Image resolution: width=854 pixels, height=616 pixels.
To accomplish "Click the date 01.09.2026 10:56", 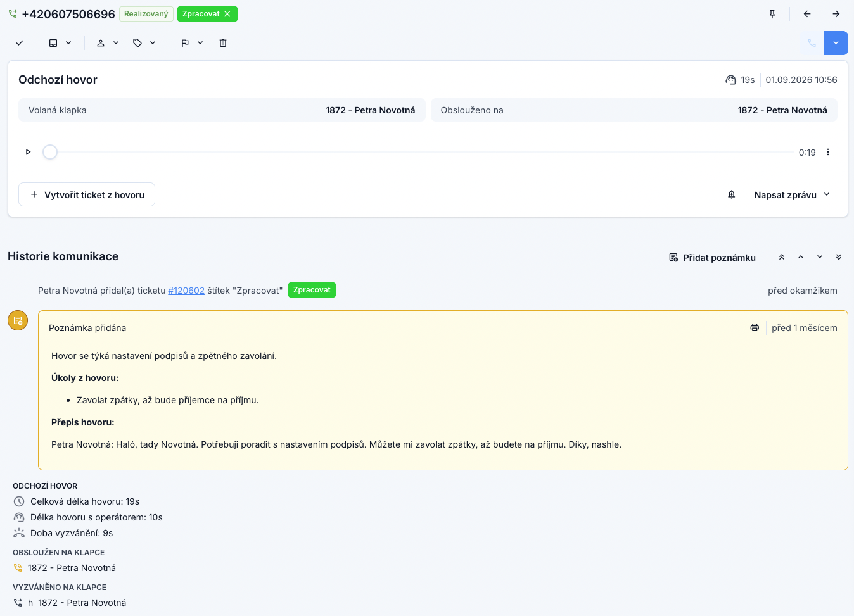I will coord(801,80).
